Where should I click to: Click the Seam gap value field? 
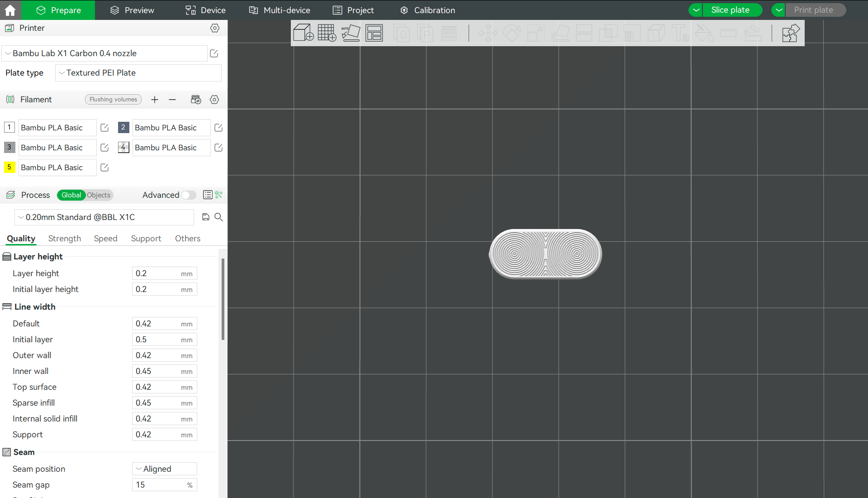tap(165, 485)
